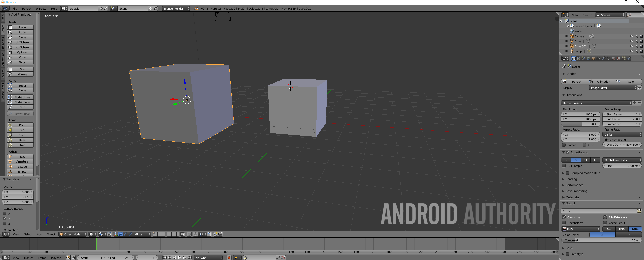Uncheck the Overwrite checkbox
Screen dimensions: 644x260
[564, 217]
